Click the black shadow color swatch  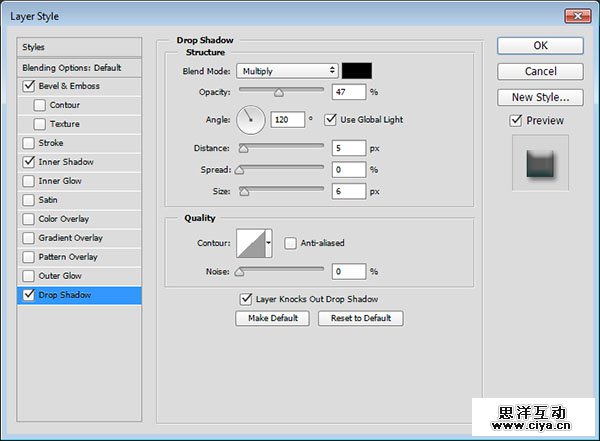[357, 71]
